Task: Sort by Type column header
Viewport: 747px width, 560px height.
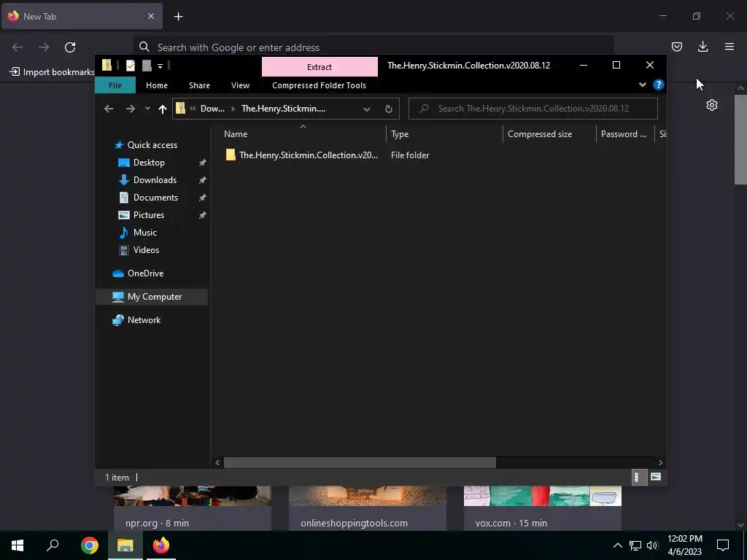Action: click(444, 134)
